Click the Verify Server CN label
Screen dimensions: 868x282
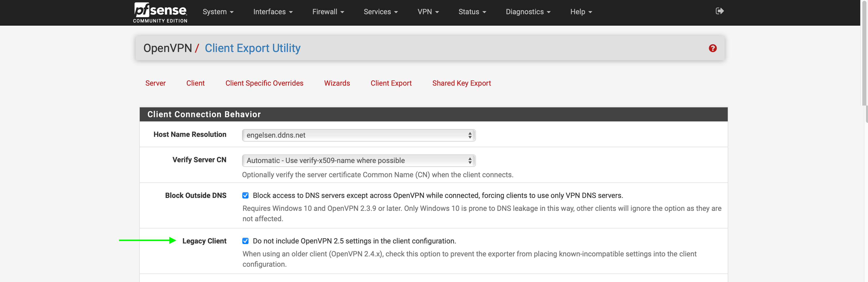tap(199, 160)
